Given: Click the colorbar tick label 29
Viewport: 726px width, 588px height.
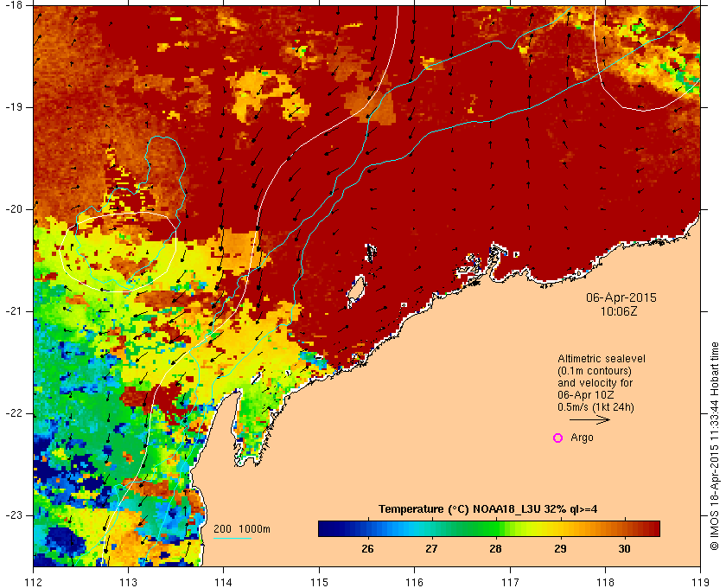Looking at the screenshot, I should point(560,548).
